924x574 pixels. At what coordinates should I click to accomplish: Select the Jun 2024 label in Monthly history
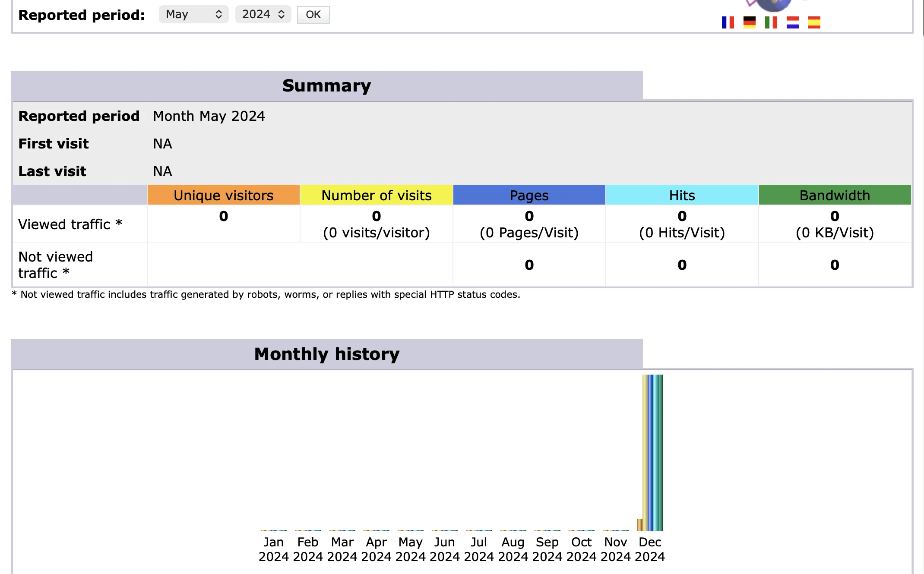tap(445, 549)
